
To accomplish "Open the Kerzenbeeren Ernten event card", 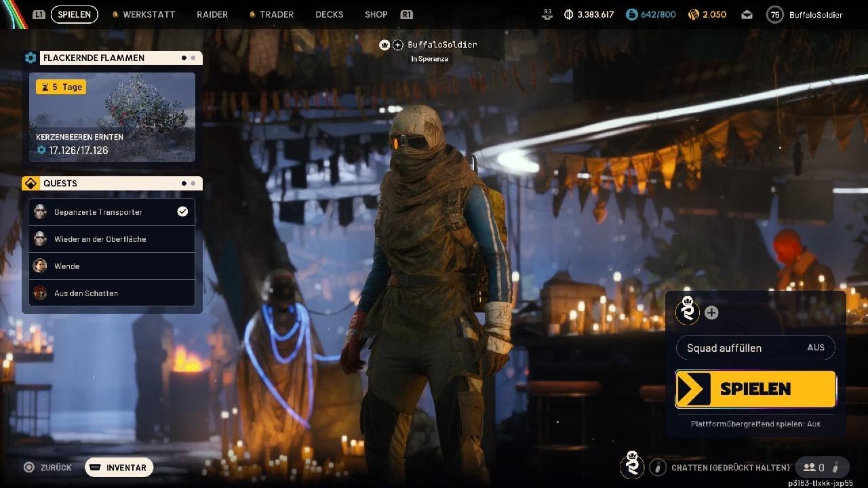I will tap(112, 117).
